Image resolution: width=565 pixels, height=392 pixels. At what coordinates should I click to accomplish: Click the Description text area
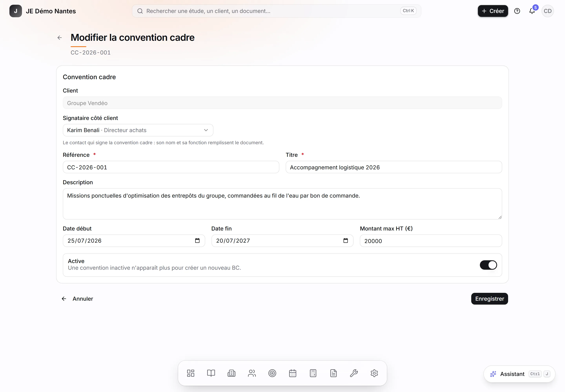[x=282, y=204]
